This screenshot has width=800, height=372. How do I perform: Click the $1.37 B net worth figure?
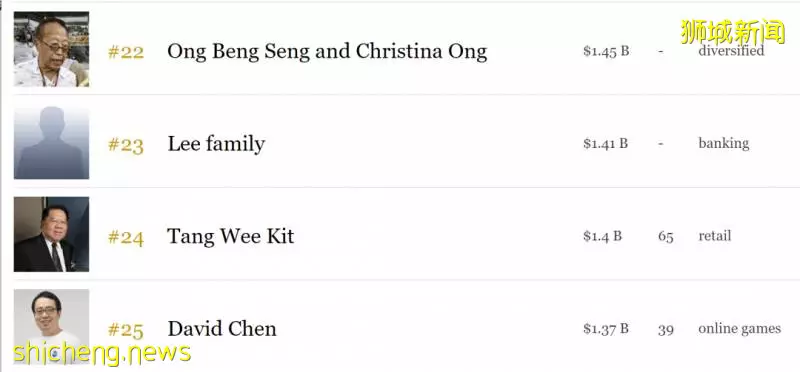pyautogui.click(x=606, y=329)
